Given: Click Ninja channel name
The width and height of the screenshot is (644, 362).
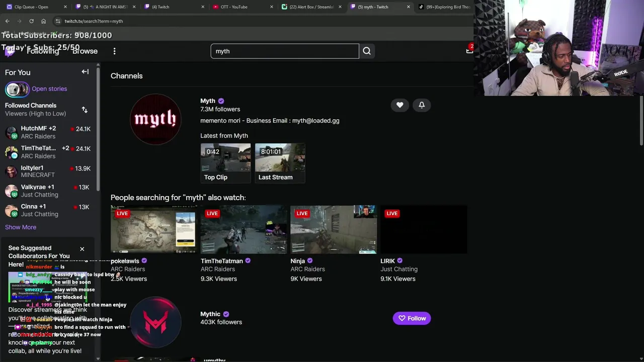Looking at the screenshot, I should pos(298,261).
